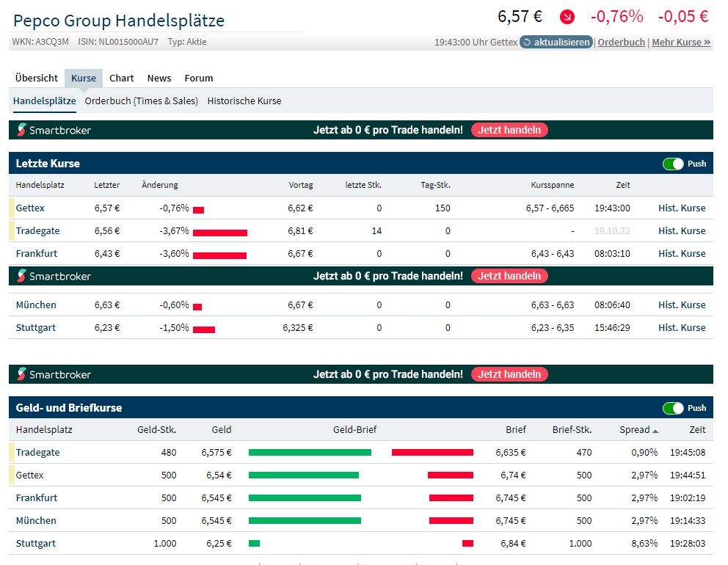This screenshot has height=565, width=728.
Task: Click Stuttgart's Vortag 6,325 € value
Action: 298,328
